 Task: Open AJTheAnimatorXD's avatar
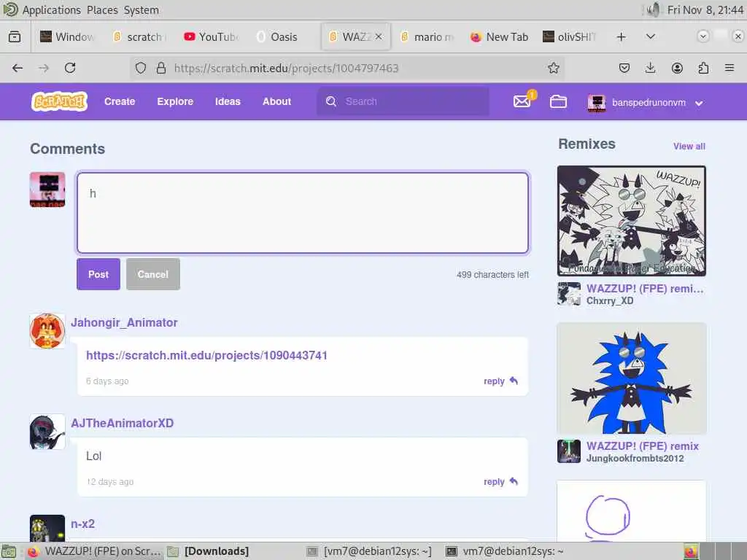[47, 432]
